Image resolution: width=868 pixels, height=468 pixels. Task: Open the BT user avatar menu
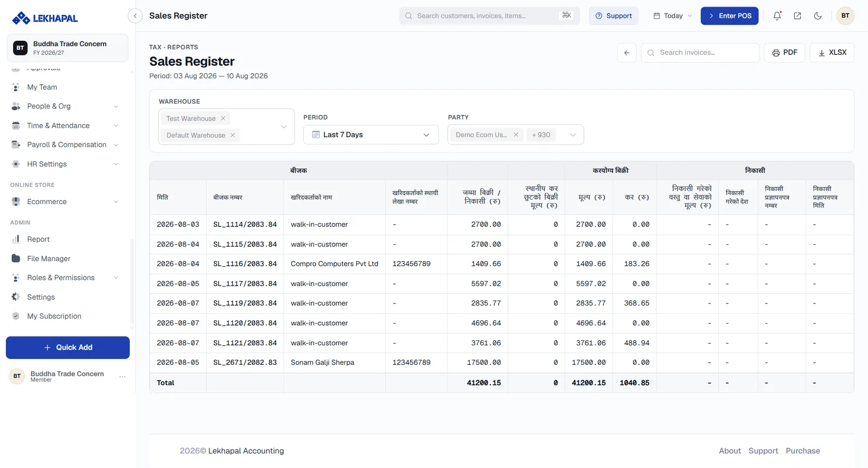coord(845,16)
